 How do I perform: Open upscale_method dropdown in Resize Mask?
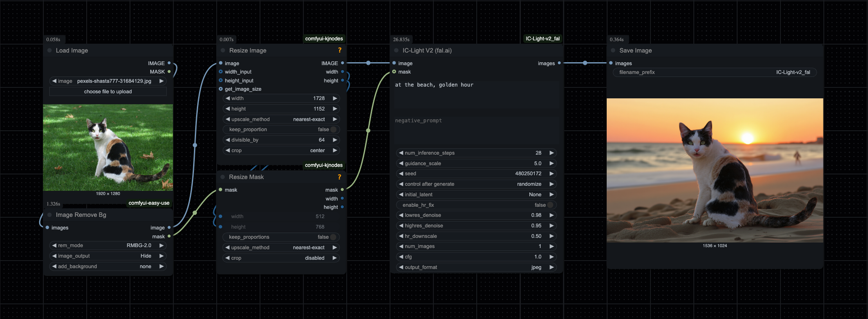point(281,248)
